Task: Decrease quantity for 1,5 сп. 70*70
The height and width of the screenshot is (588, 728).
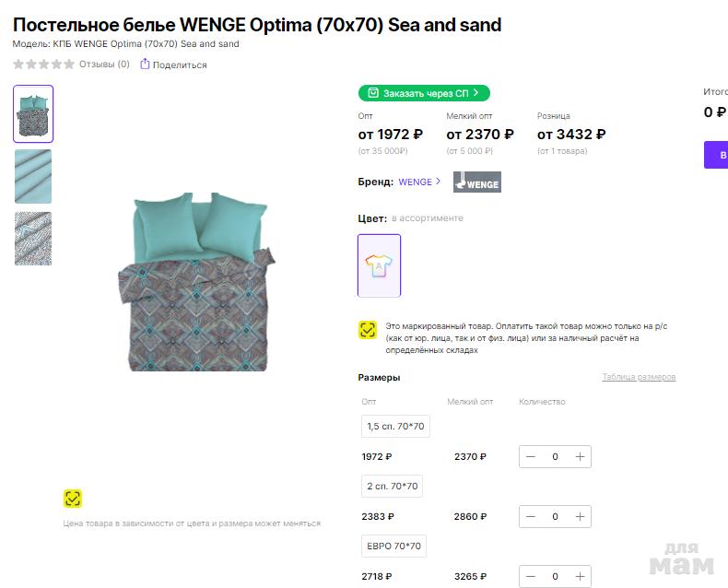Action: (x=531, y=457)
